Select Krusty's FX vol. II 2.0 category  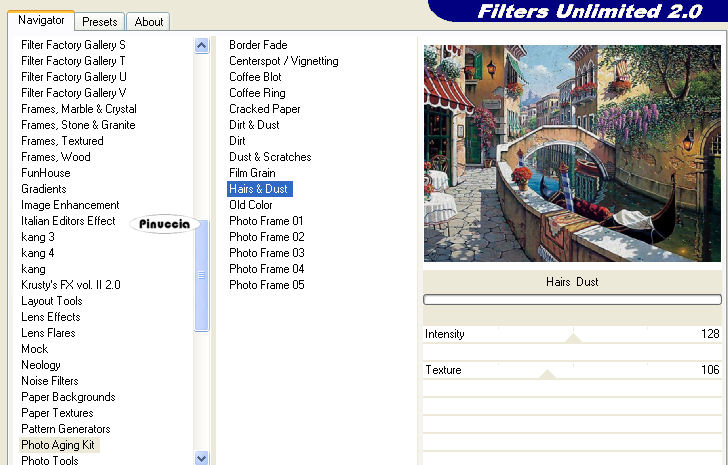(71, 285)
